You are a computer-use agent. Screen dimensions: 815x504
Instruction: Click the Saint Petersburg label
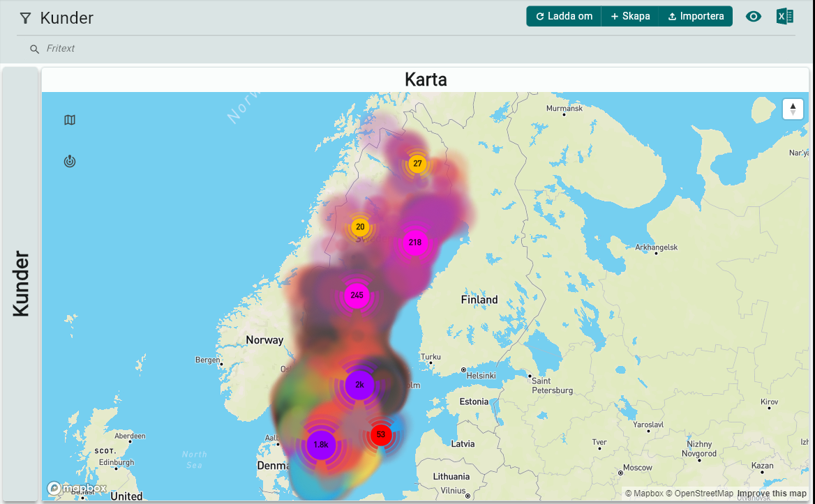552,385
